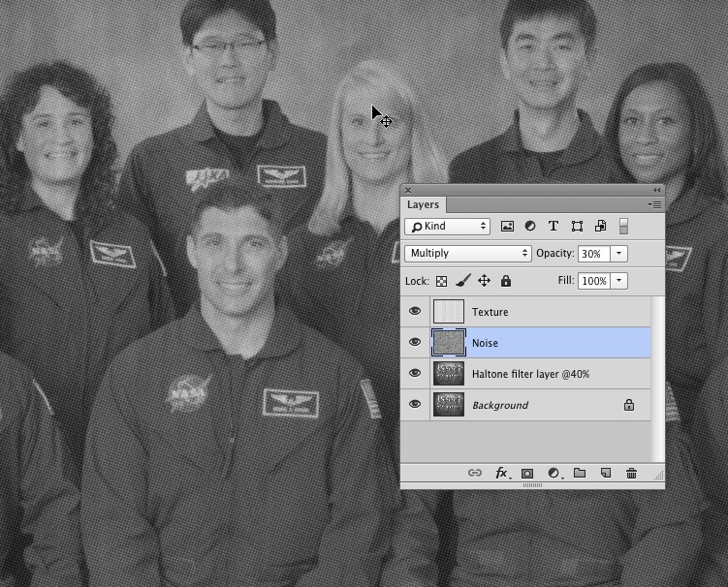
Task: Select the Texture layer thumbnail
Action: click(449, 311)
